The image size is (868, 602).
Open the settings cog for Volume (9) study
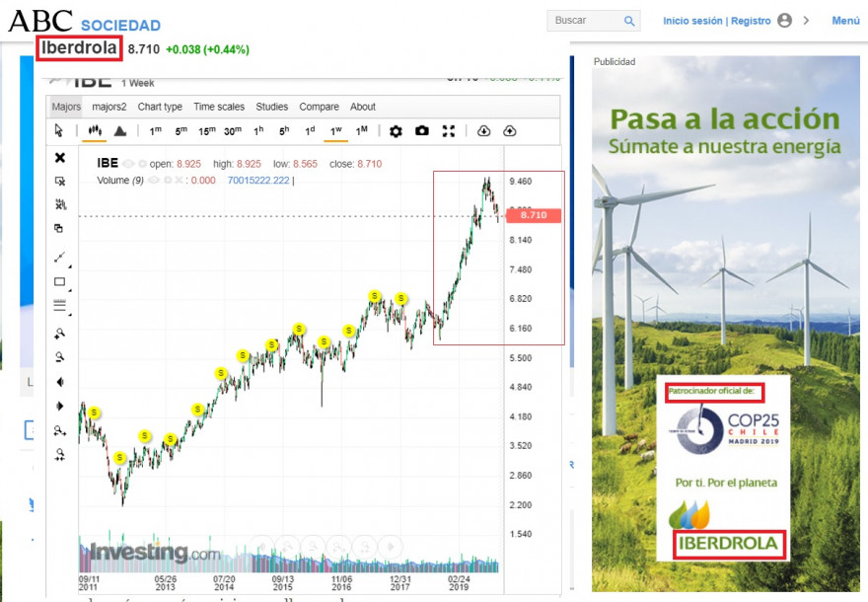168,181
